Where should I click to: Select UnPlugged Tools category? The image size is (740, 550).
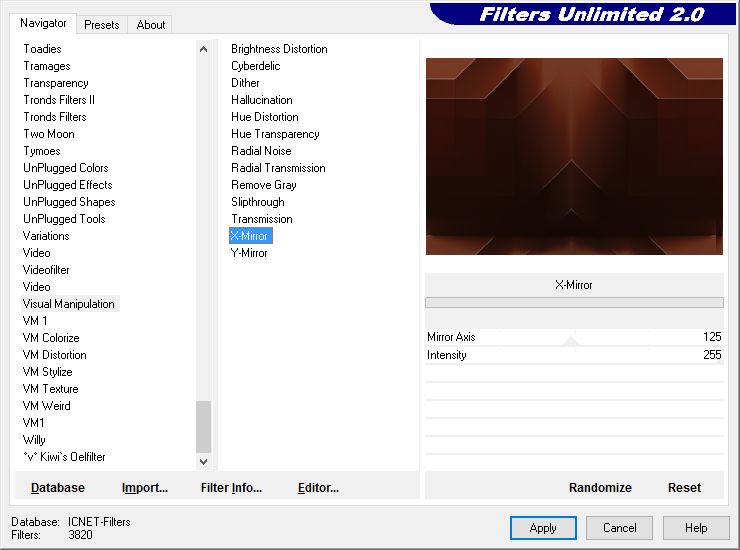(64, 219)
